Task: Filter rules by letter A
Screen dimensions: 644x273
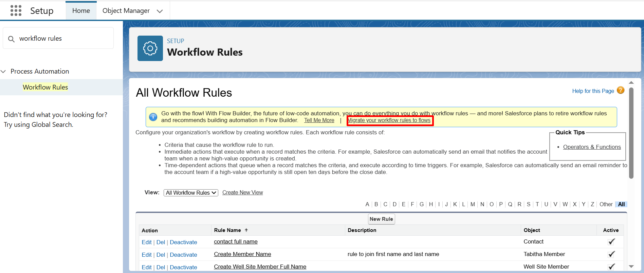Action: pos(367,204)
